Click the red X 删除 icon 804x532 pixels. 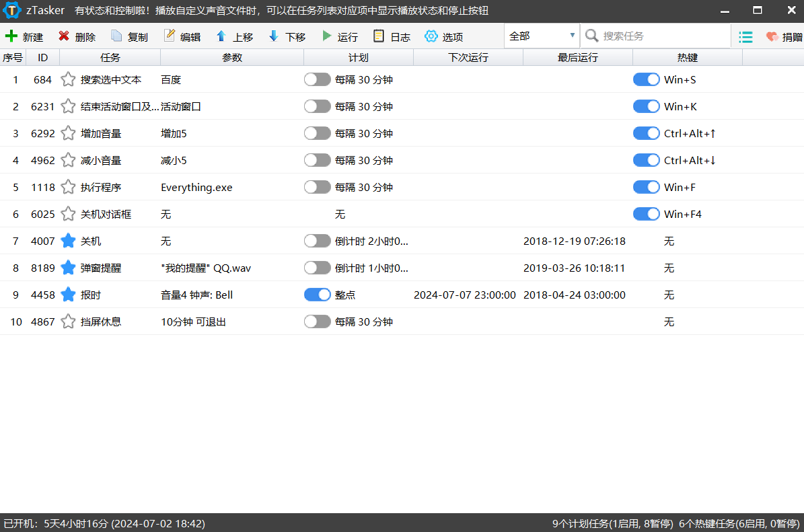64,36
